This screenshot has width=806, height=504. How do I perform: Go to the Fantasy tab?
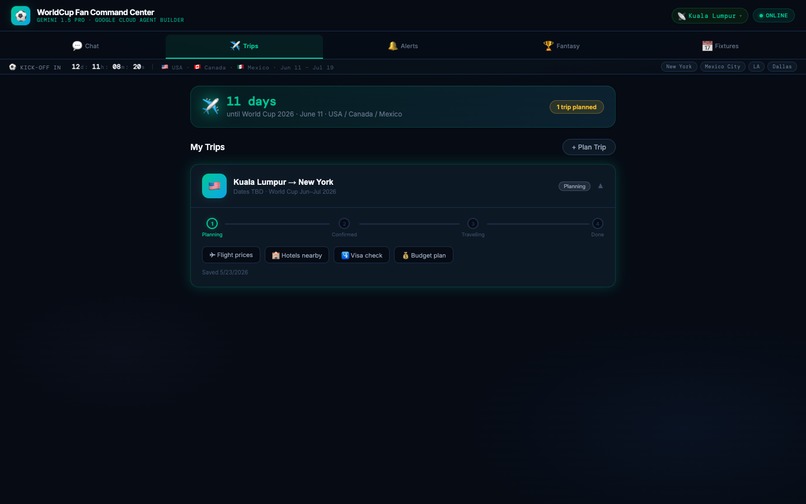[x=561, y=46]
